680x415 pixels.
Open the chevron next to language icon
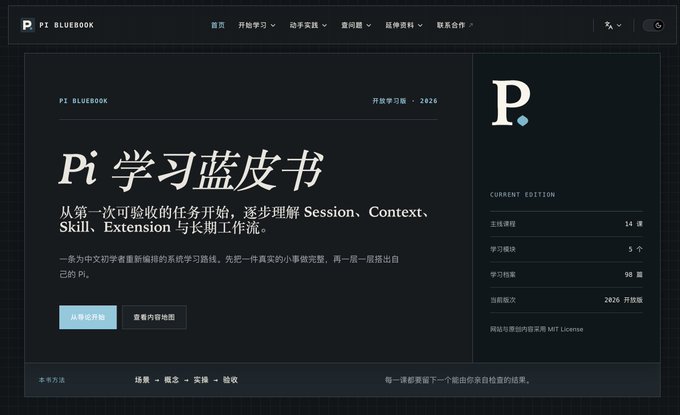(x=619, y=26)
